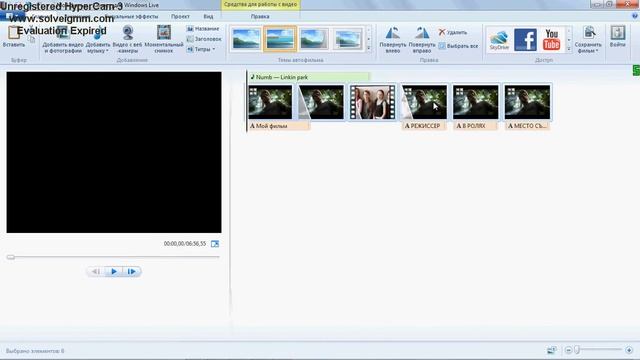Screen dimensions: 640x360
Task: Publish the movie to YouTube
Action: (551, 40)
